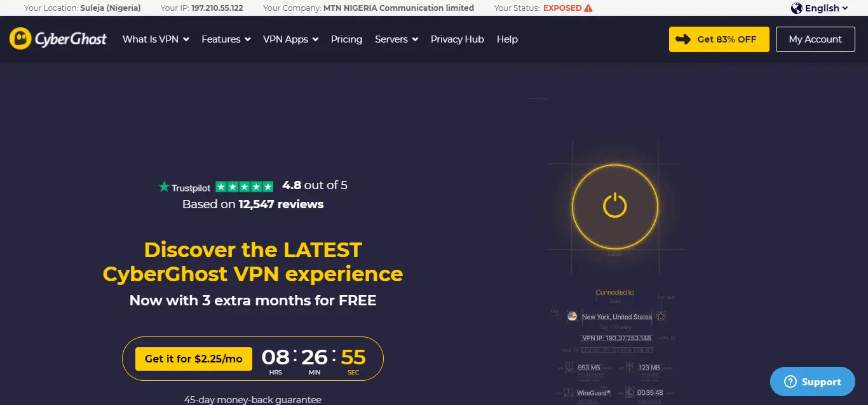
Task: Click the 4.8 out of 5 rating
Action: click(x=315, y=185)
